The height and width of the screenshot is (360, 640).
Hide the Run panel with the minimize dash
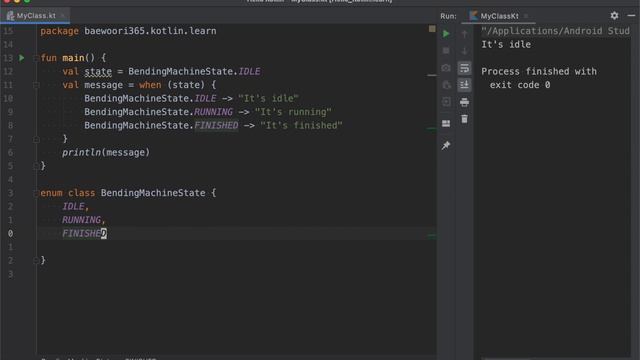631,16
